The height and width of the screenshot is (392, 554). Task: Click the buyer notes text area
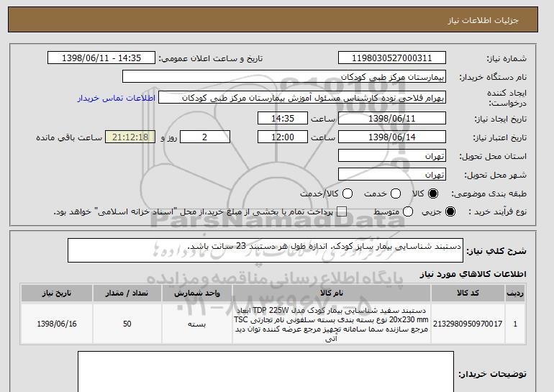click(265, 372)
